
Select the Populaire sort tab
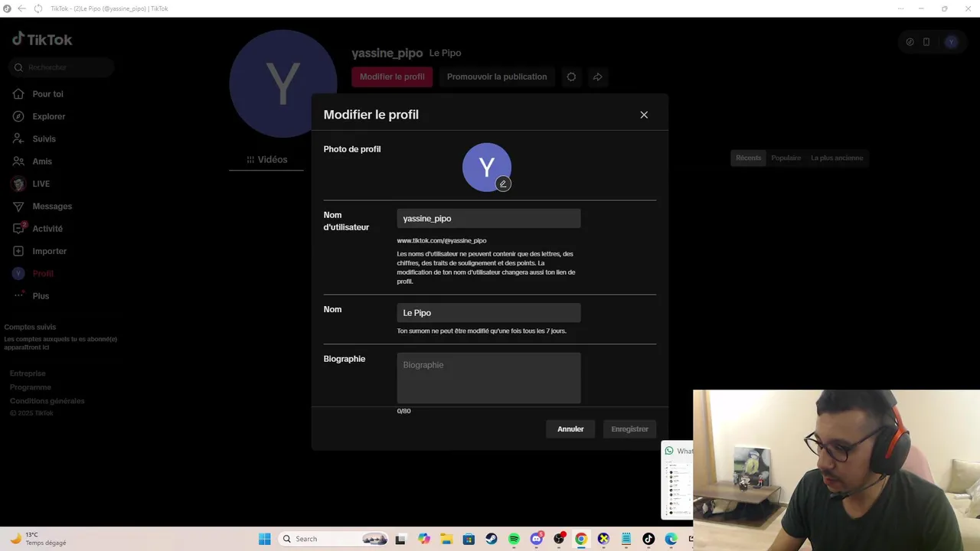(786, 158)
